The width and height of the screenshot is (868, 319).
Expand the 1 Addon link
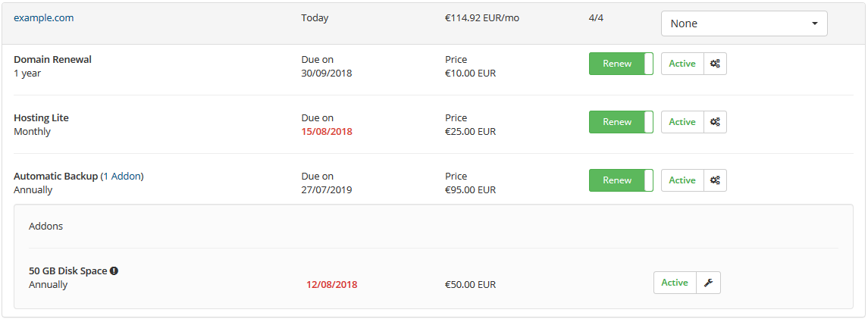pyautogui.click(x=122, y=177)
